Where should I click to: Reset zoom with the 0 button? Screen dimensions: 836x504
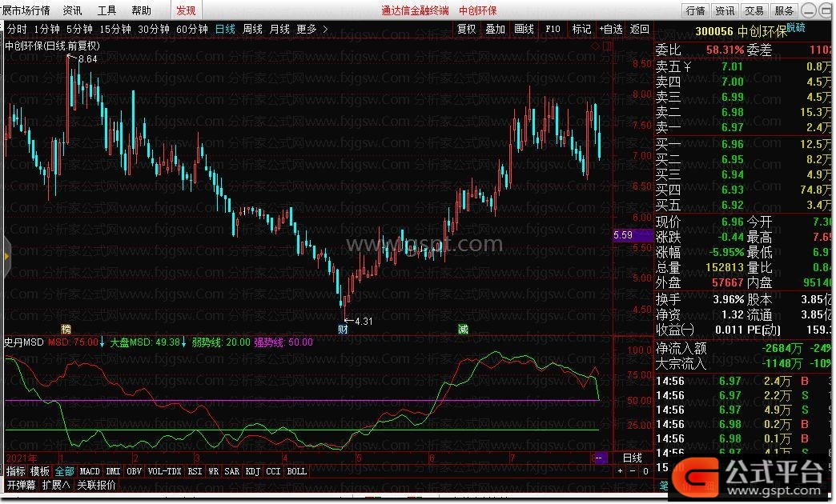645,471
